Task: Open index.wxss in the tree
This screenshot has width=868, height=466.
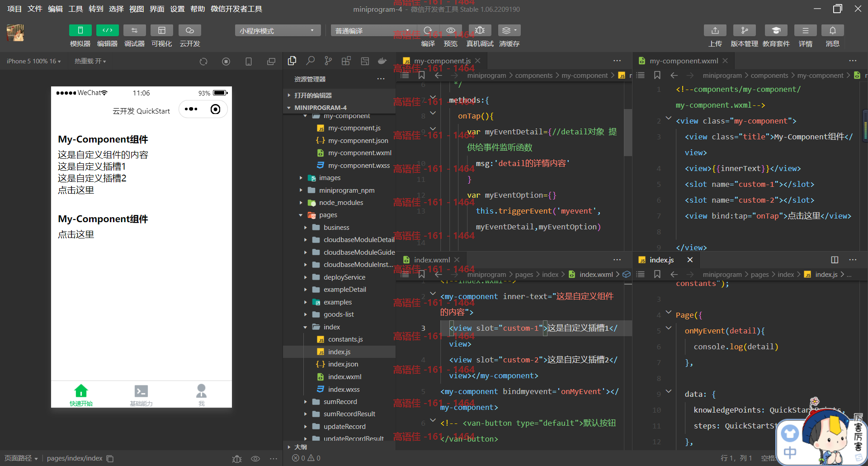Action: point(344,389)
